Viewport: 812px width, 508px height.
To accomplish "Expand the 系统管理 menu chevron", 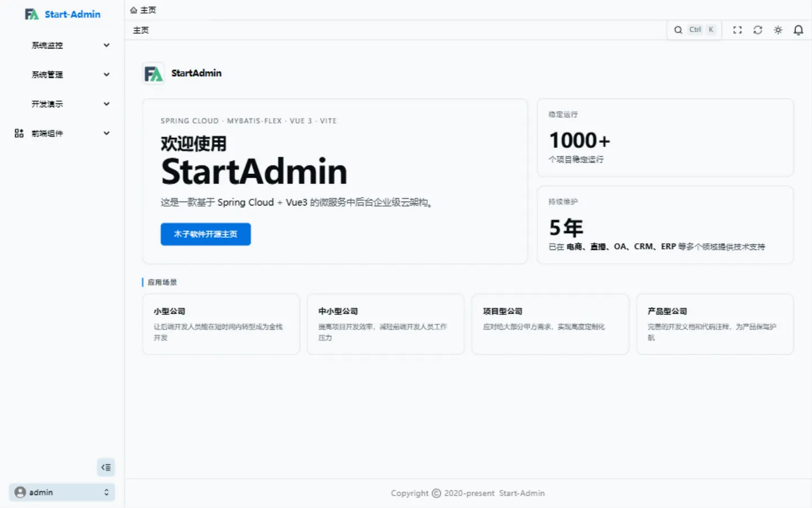I will point(107,75).
